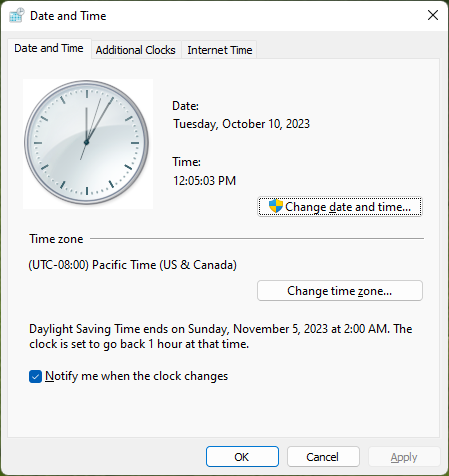Close the Date and Time dialog

[x=433, y=15]
